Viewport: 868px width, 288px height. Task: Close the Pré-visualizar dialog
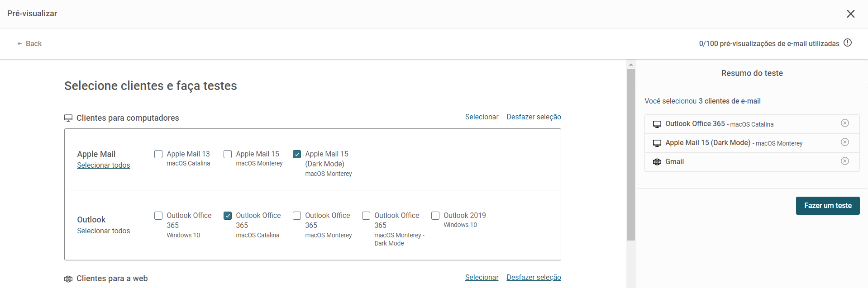(x=851, y=14)
